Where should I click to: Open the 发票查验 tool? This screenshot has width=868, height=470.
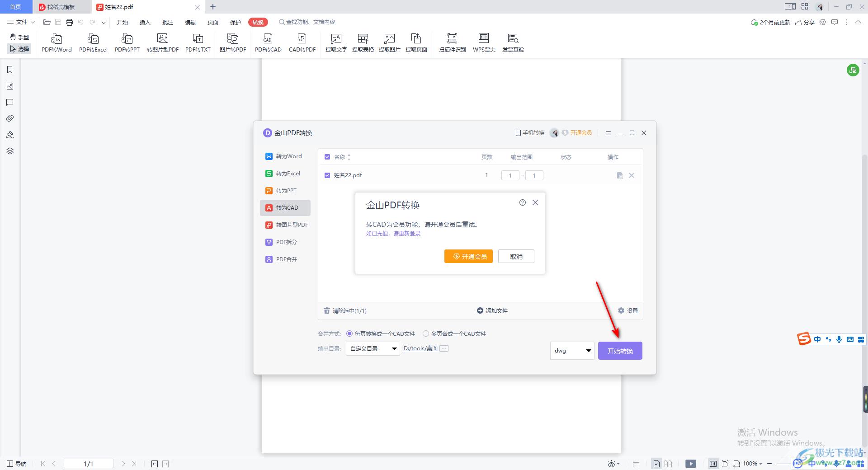click(513, 43)
